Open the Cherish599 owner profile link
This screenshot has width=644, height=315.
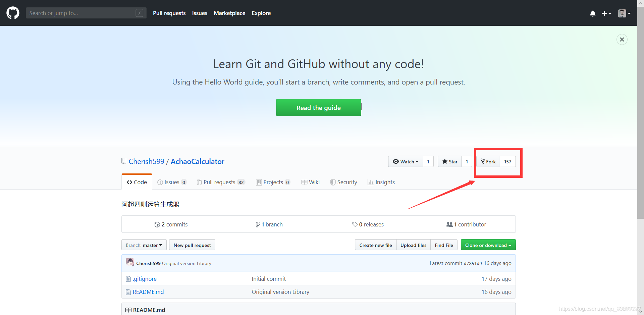click(146, 161)
